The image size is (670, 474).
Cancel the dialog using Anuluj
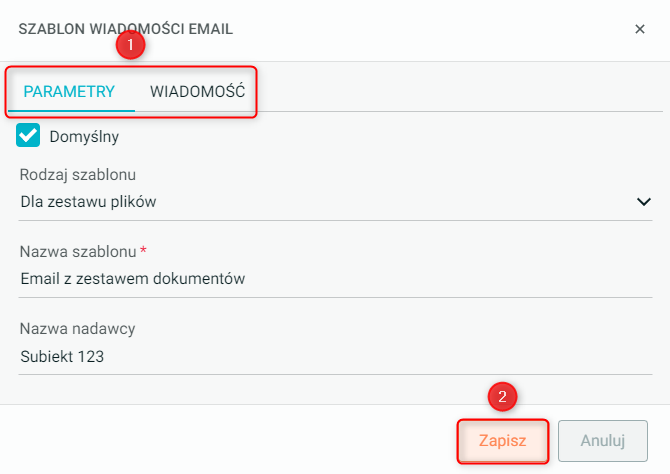[603, 440]
